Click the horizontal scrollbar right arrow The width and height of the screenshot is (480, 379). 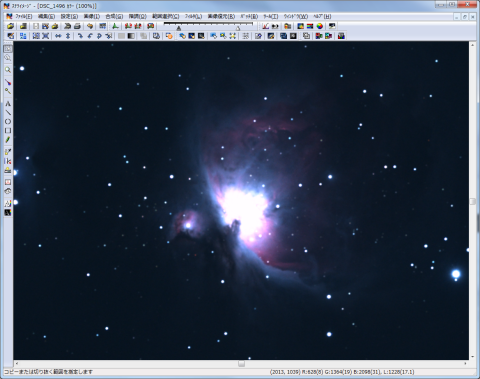(466, 364)
